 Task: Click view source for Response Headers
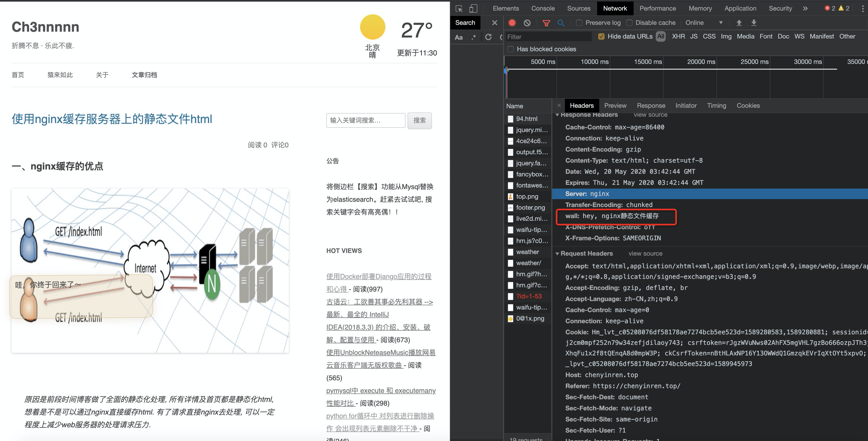[x=650, y=115]
